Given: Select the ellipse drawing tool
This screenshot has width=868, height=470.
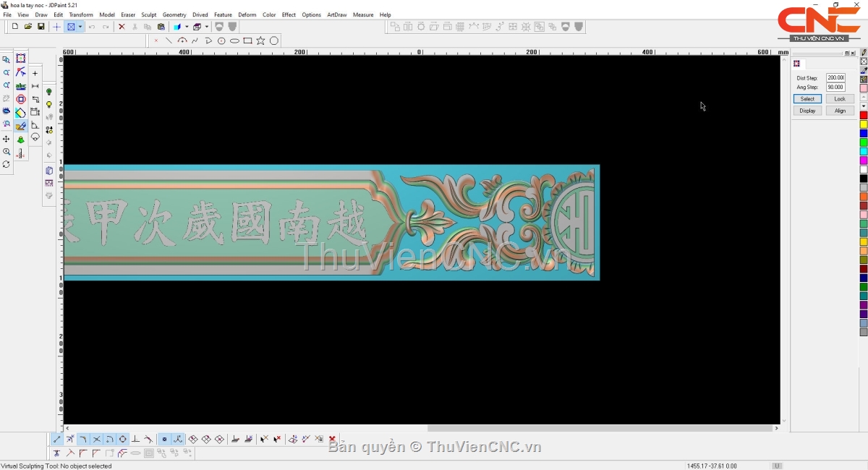Looking at the screenshot, I should 234,40.
